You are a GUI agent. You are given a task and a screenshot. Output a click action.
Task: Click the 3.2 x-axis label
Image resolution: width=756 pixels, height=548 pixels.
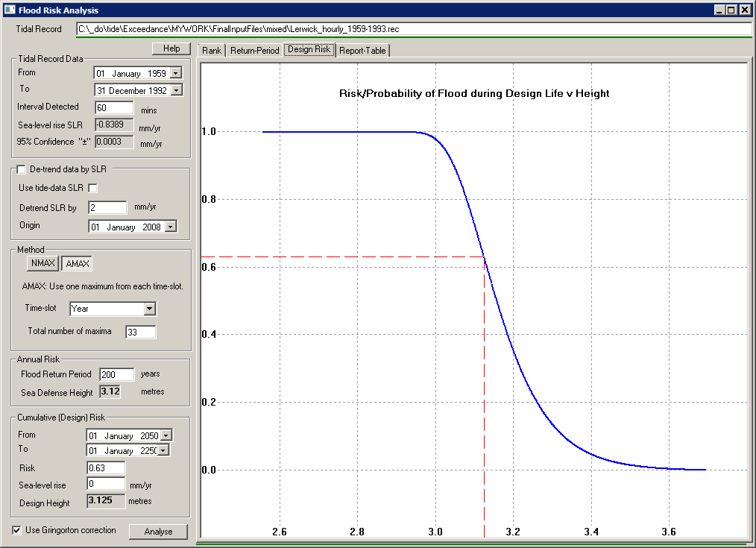pyautogui.click(x=513, y=532)
